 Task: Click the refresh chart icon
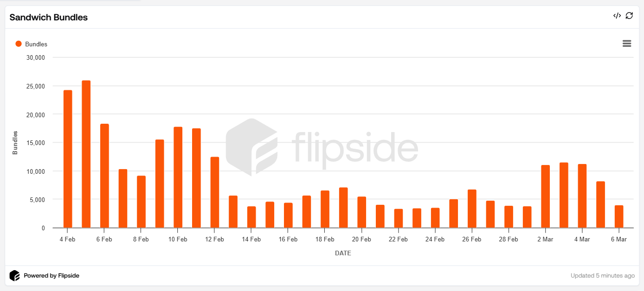coord(629,16)
